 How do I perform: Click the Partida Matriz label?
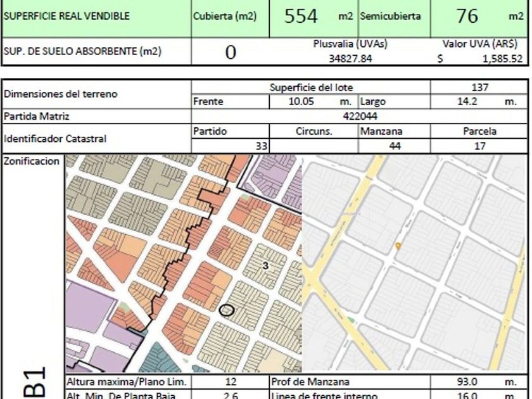[36, 117]
